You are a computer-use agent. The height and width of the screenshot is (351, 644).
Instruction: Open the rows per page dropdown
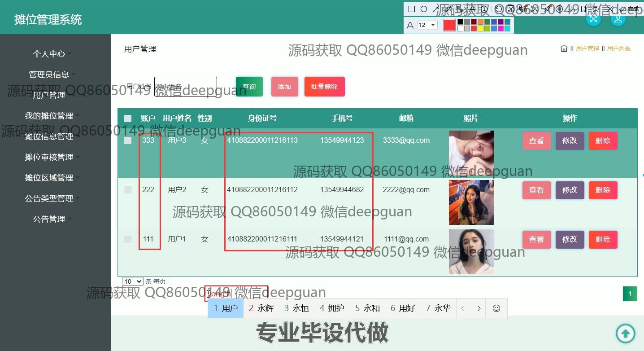tap(132, 281)
